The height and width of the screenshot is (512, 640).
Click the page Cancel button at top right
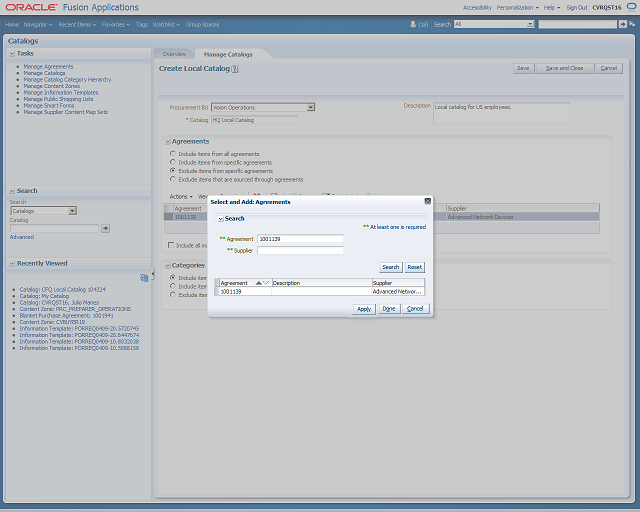tap(609, 68)
